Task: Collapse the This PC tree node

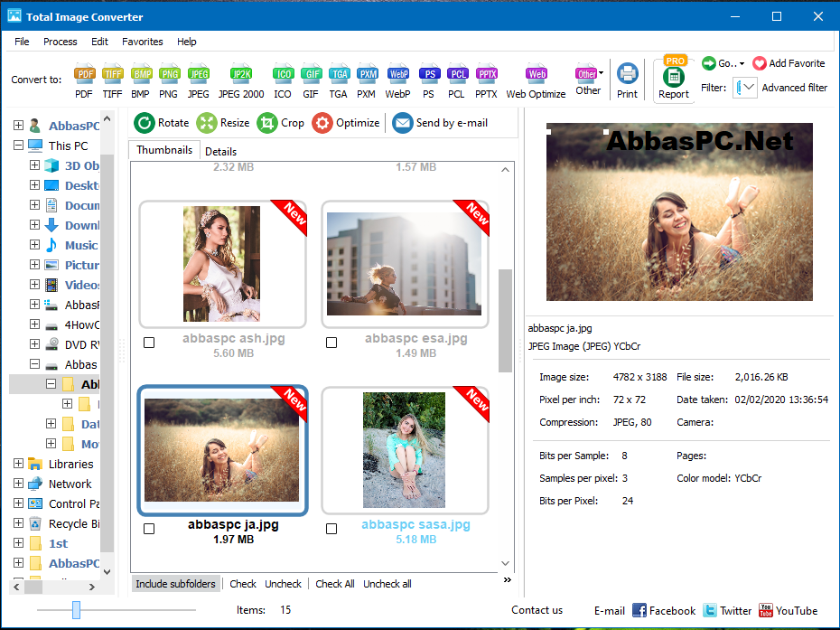Action: (x=18, y=146)
